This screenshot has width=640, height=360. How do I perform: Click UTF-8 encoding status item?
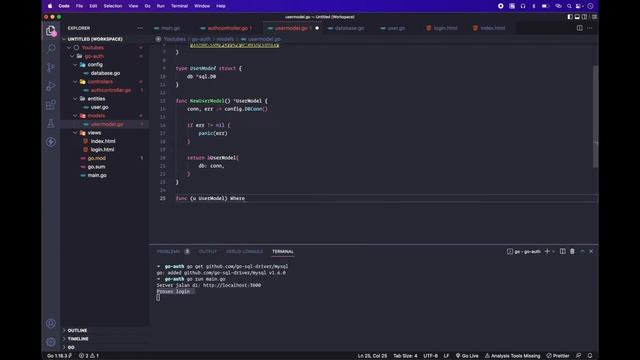(430, 356)
